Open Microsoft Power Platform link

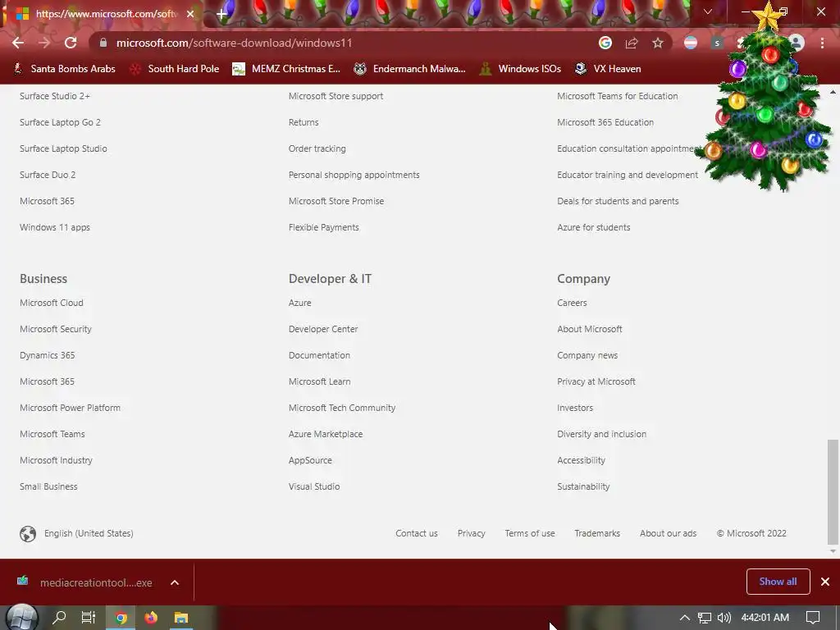tap(70, 409)
